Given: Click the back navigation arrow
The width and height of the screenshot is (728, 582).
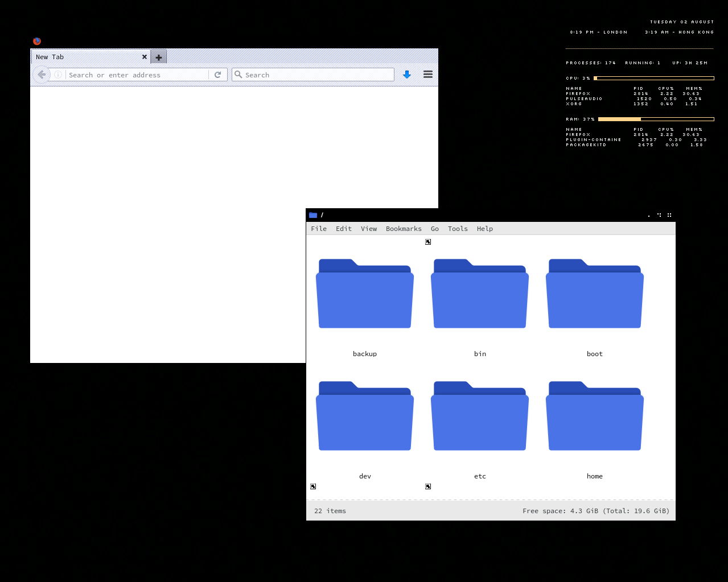Looking at the screenshot, I should point(41,75).
